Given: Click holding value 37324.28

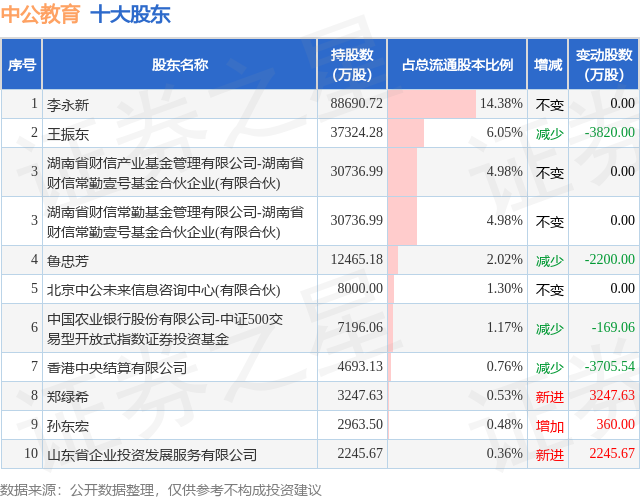Looking at the screenshot, I should (x=357, y=132).
